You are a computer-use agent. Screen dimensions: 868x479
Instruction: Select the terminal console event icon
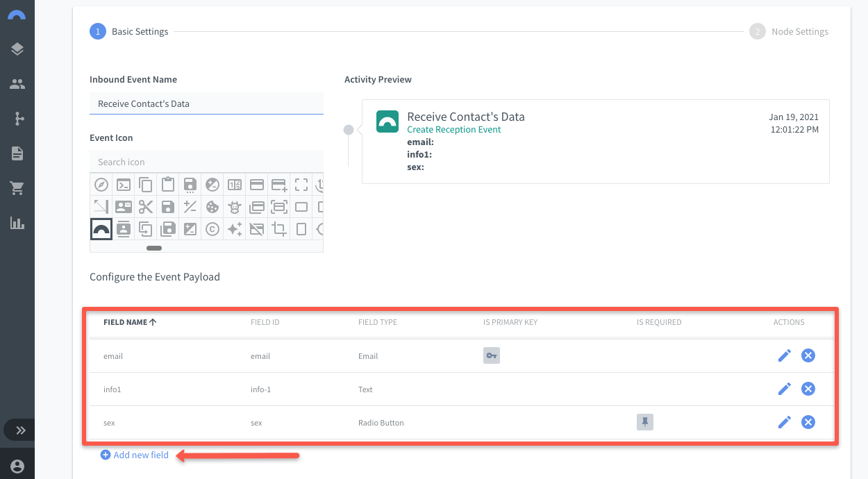(x=124, y=185)
